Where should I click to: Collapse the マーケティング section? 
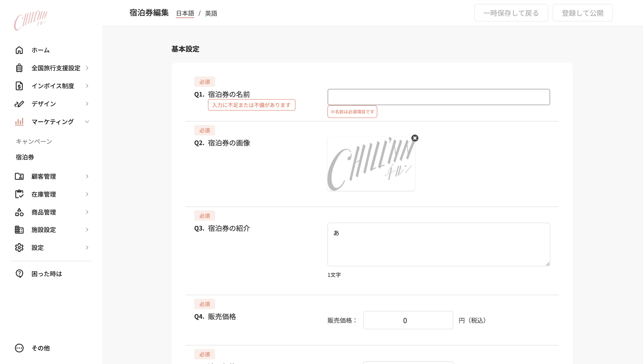87,122
